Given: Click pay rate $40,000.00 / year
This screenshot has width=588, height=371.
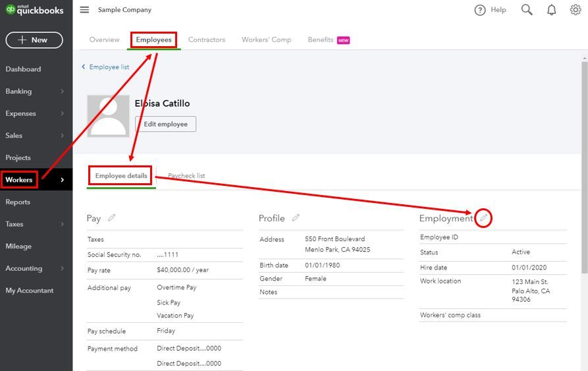Looking at the screenshot, I should 182,270.
